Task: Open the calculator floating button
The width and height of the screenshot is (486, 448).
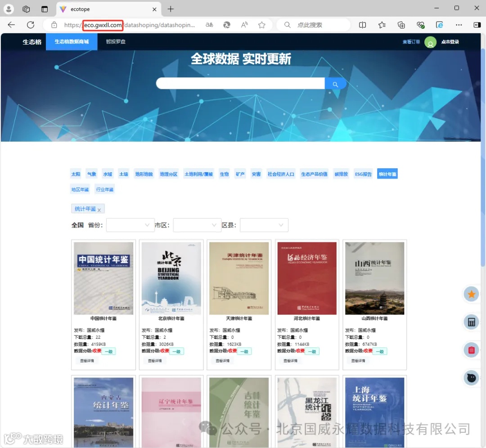Action: tap(472, 322)
